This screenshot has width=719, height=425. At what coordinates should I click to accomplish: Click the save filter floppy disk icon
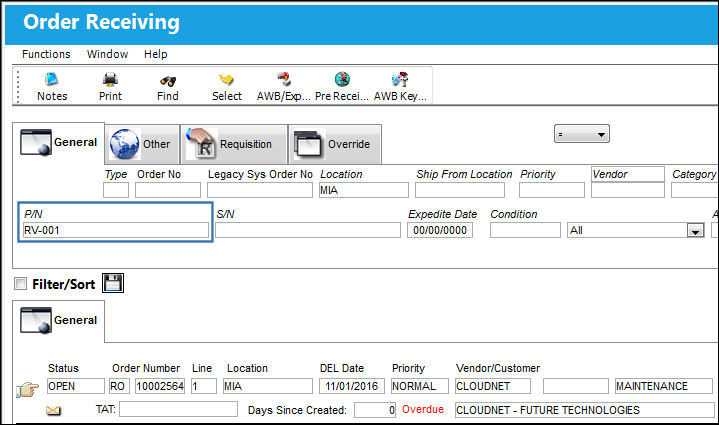tap(113, 283)
